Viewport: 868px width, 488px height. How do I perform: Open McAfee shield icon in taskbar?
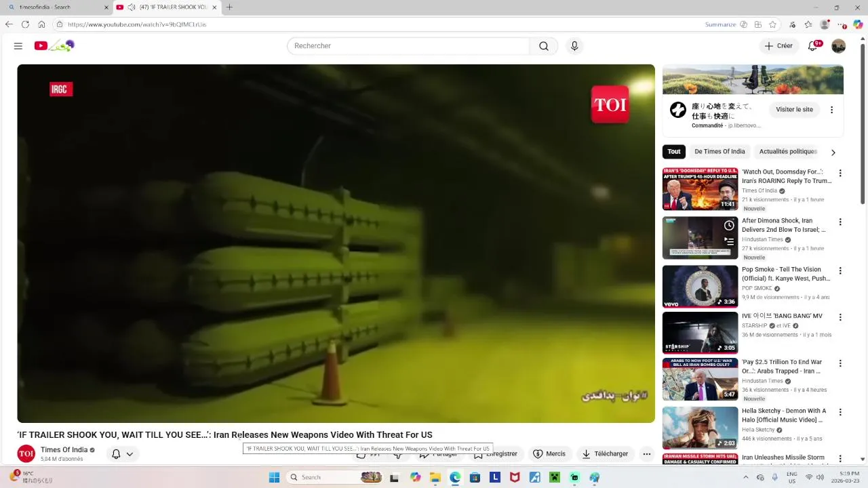pyautogui.click(x=515, y=477)
